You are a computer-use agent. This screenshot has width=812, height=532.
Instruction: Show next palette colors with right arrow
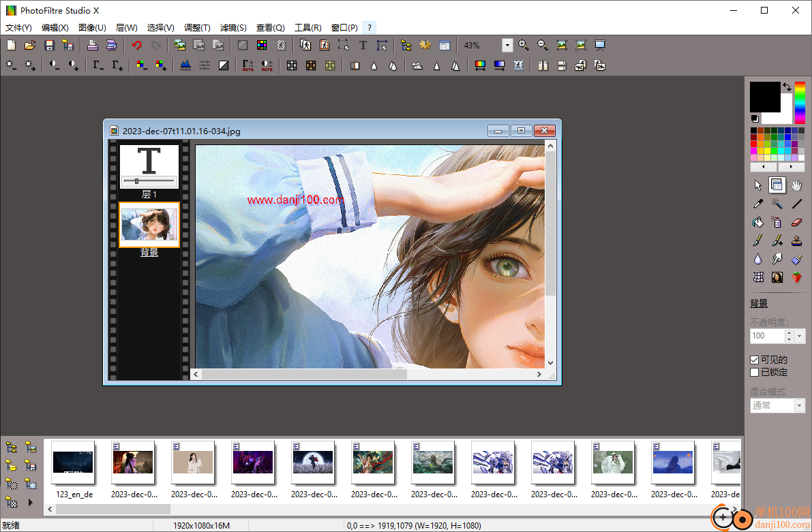(x=791, y=167)
